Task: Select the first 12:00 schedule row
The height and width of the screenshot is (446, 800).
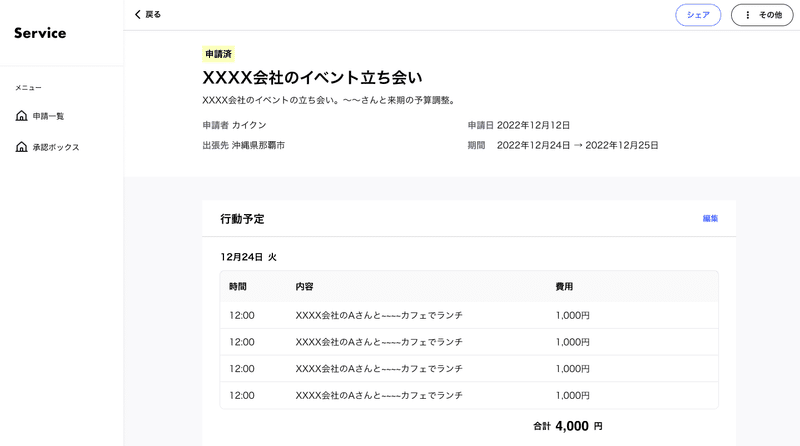Action: click(x=468, y=315)
